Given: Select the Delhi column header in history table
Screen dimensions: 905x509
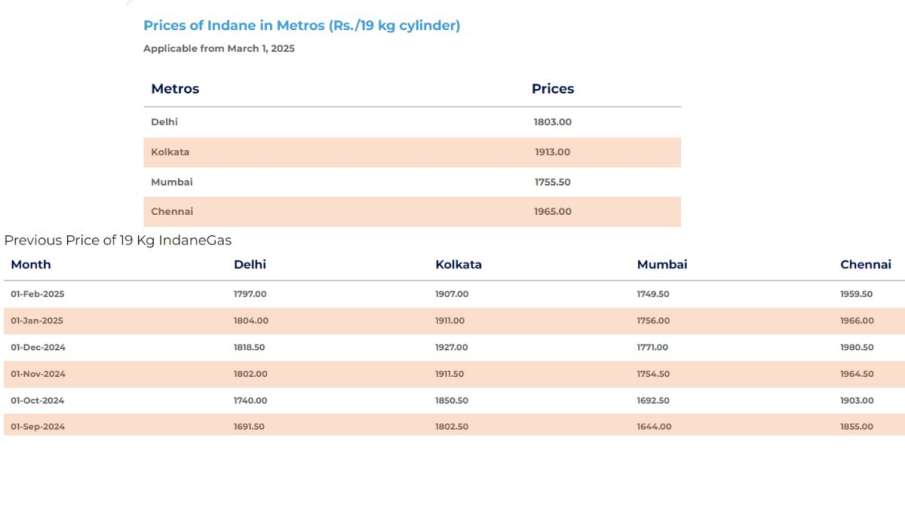Looking at the screenshot, I should 250,265.
